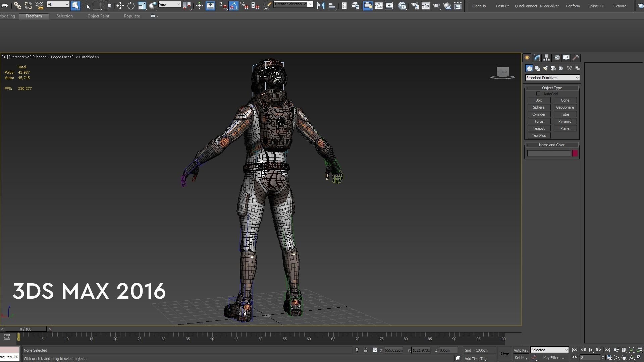Click the Mirror tool icon

[321, 6]
